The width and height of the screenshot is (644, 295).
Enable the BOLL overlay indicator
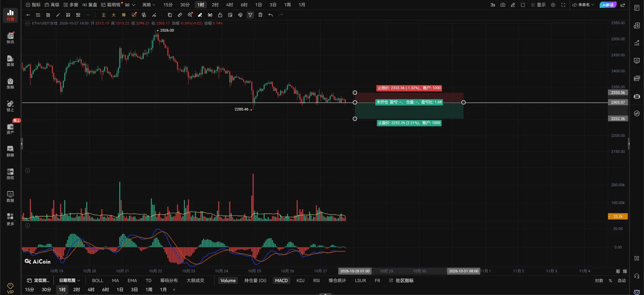tap(98, 281)
